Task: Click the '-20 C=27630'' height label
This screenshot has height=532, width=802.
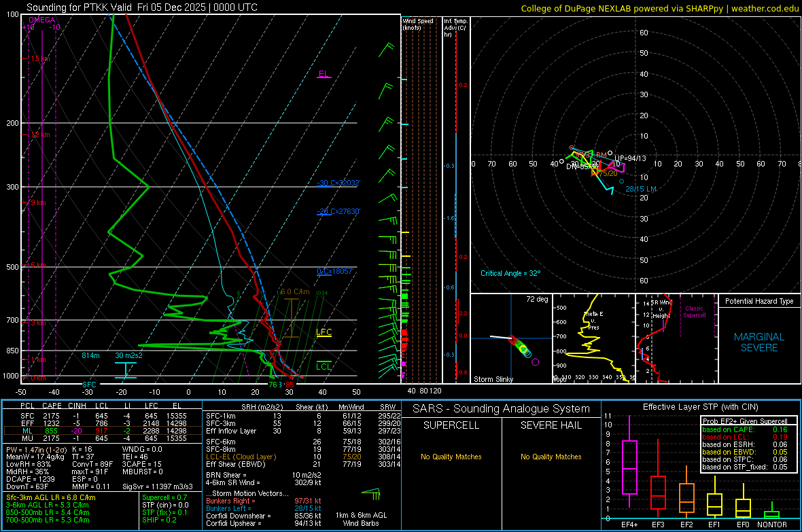Action: click(x=338, y=211)
